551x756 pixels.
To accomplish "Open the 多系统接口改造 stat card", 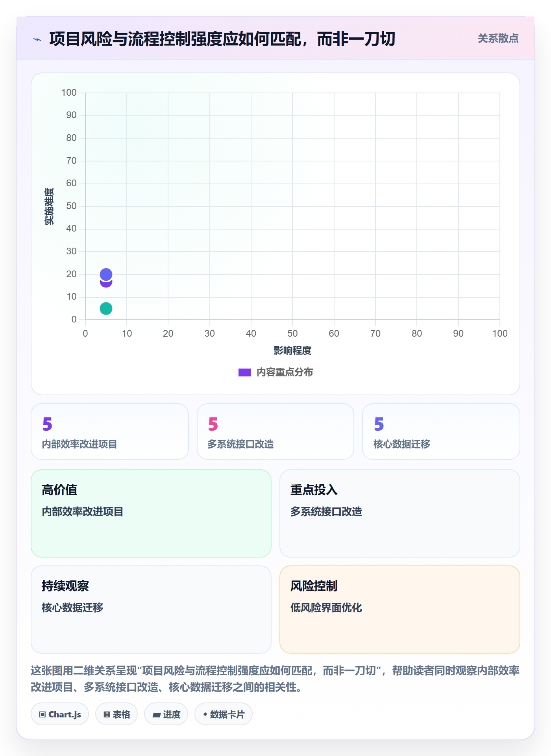I will pos(275,432).
